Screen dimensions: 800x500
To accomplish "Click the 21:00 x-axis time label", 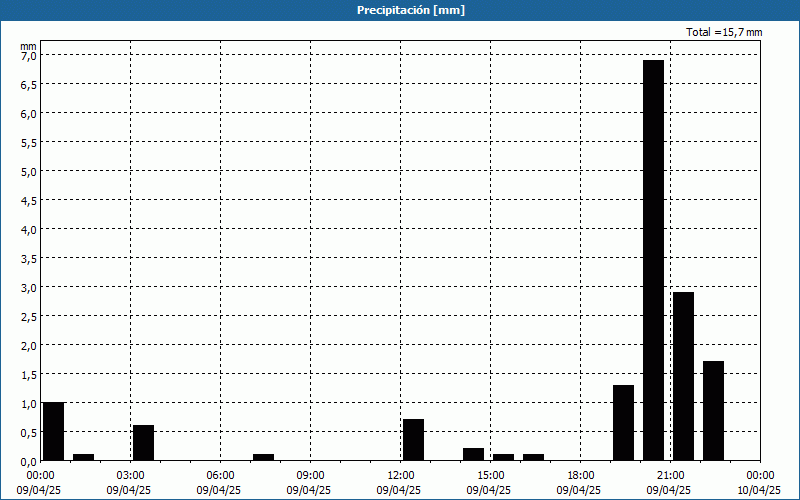I will pos(670,476).
